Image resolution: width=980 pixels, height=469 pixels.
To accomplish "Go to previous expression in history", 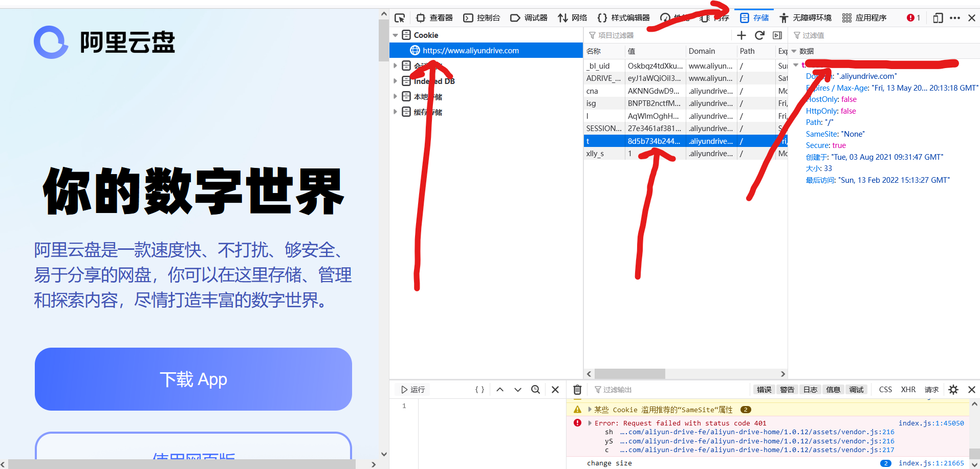I will (x=500, y=390).
